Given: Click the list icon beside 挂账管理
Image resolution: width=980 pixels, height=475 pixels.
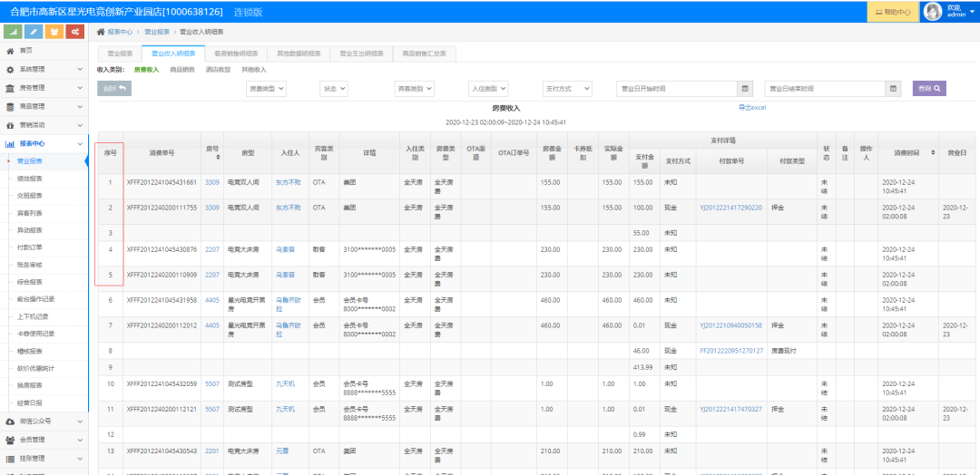Looking at the screenshot, I should [10, 459].
